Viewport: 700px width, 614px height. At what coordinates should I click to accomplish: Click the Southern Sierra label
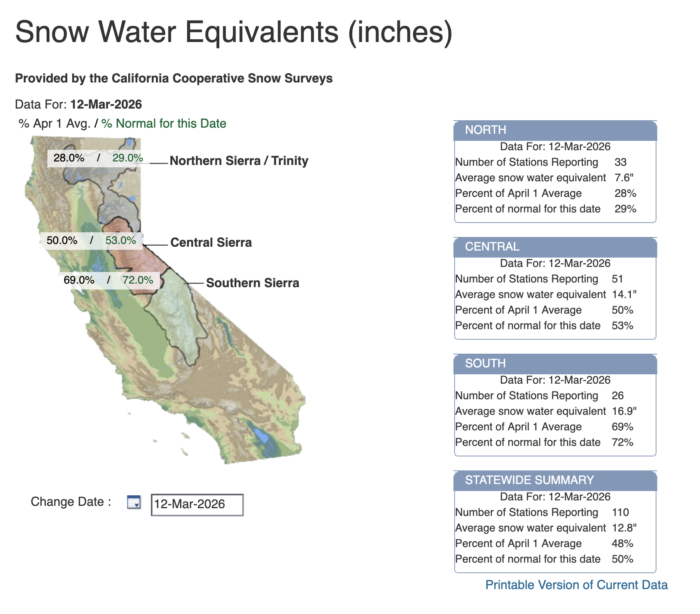[253, 283]
